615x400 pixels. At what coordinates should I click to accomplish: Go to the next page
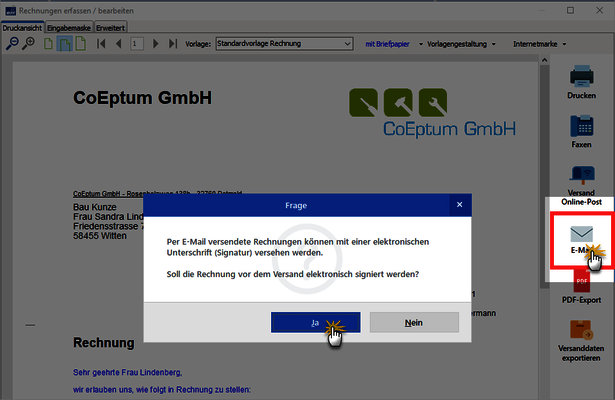pyautogui.click(x=155, y=44)
